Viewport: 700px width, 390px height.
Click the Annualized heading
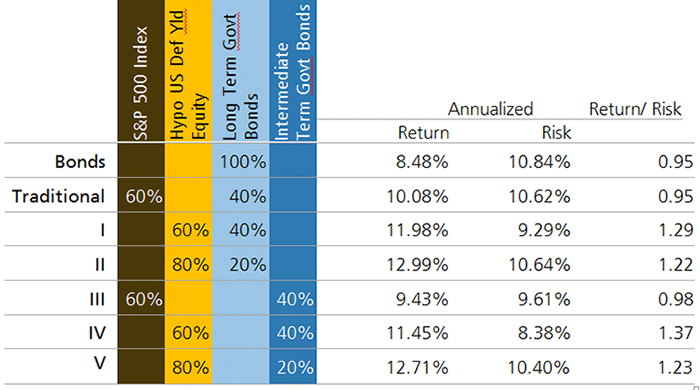[x=490, y=109]
